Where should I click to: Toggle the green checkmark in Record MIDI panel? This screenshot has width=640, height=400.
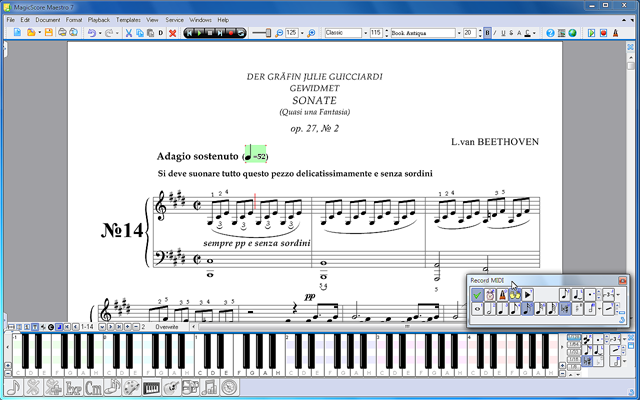tap(477, 294)
